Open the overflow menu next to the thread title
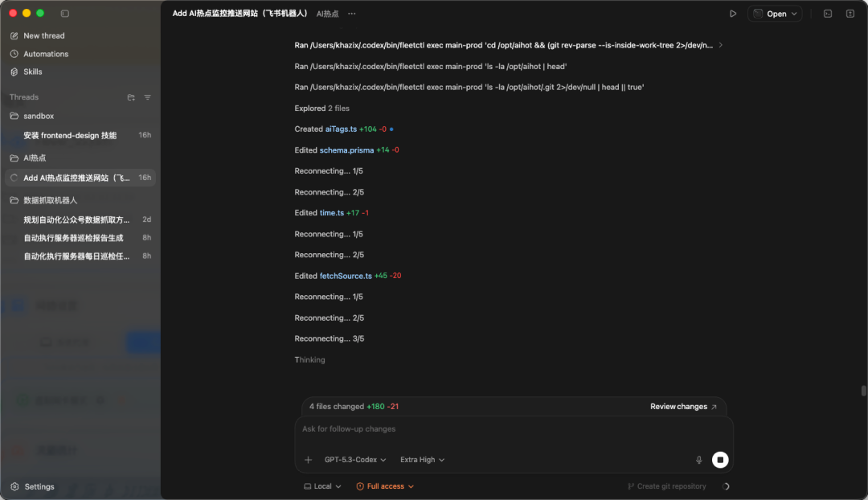 pyautogui.click(x=351, y=13)
